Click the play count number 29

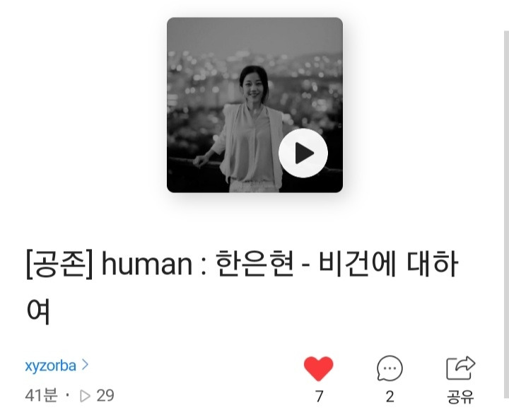[105, 396]
